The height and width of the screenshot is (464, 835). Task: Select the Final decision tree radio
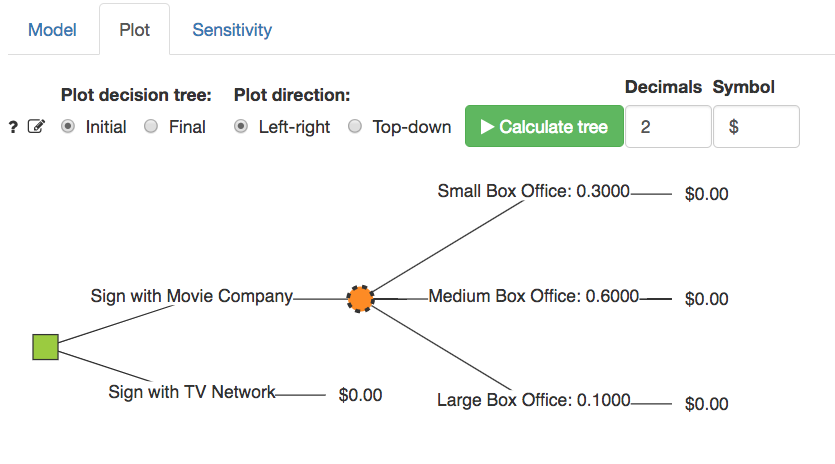(x=151, y=127)
